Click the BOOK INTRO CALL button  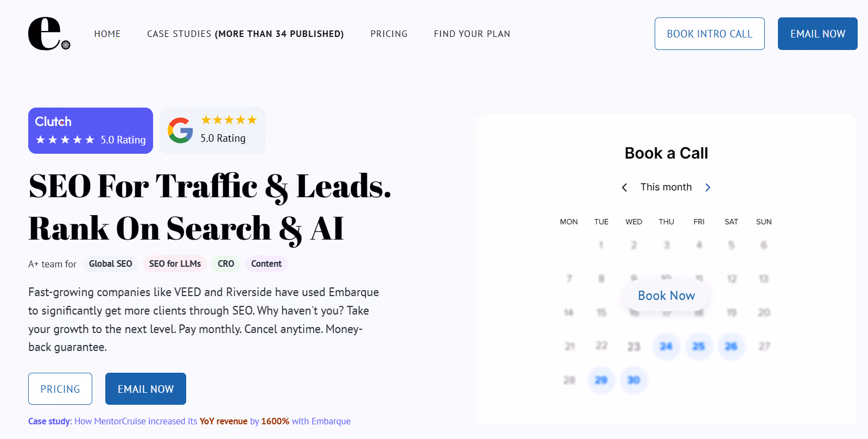coord(709,34)
